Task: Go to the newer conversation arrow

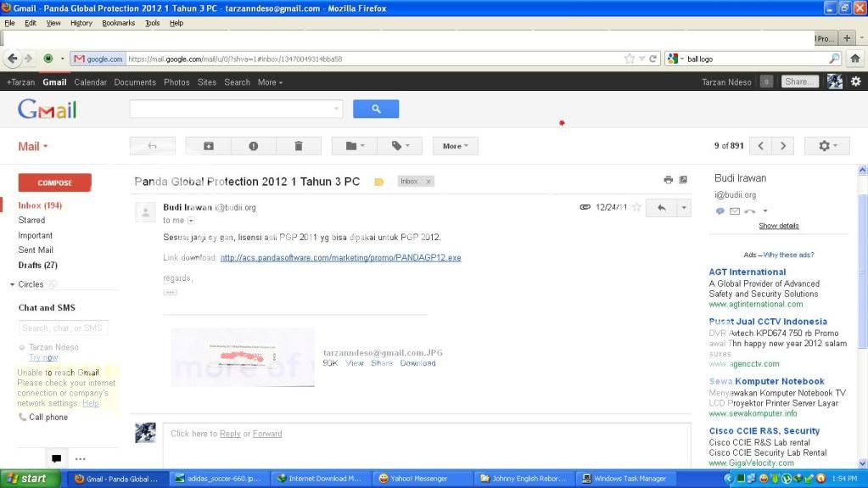Action: 760,146
